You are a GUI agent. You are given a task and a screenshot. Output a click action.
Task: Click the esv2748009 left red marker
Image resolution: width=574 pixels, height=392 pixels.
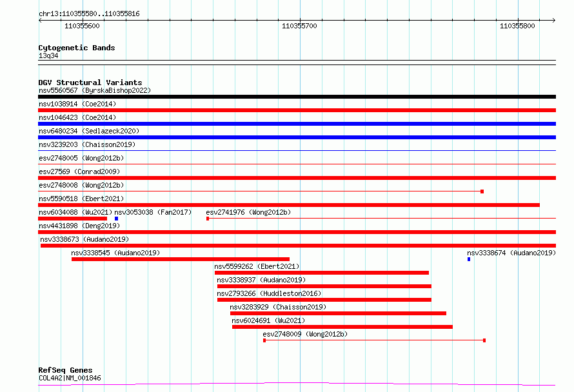point(264,341)
